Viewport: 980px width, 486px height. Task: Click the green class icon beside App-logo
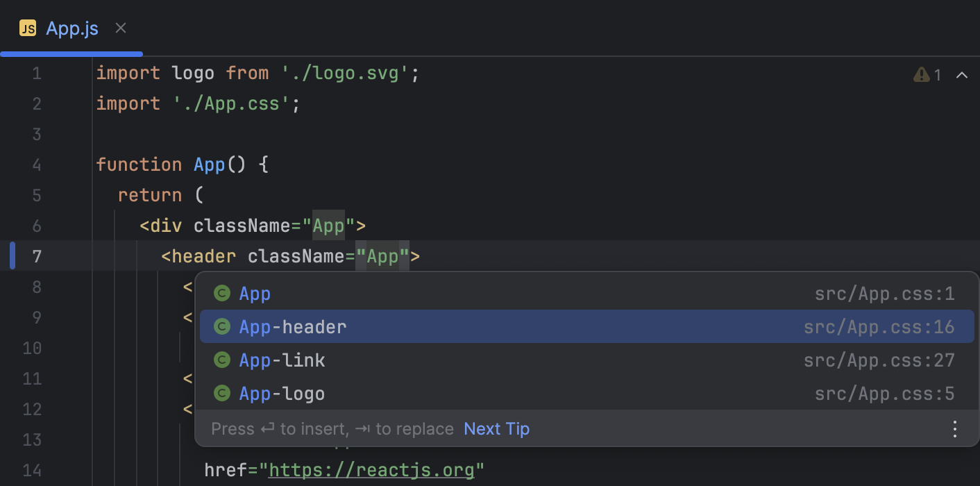[222, 393]
